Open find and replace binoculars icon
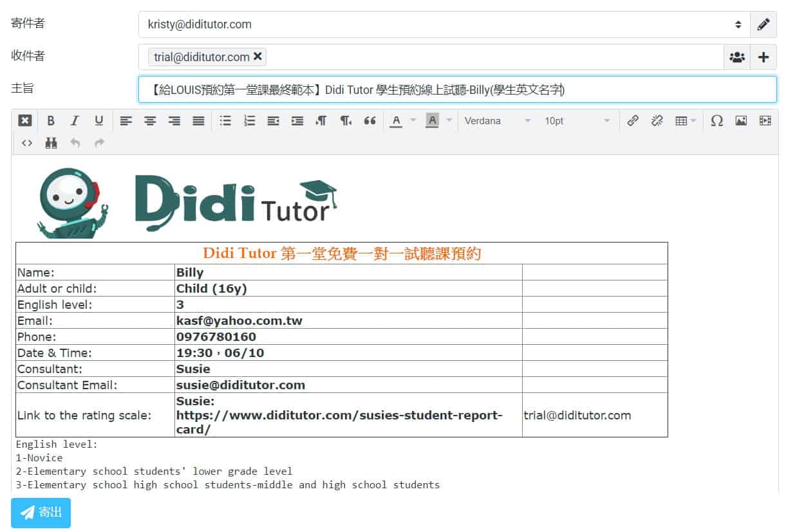Screen dimensions: 786x532 coord(51,143)
